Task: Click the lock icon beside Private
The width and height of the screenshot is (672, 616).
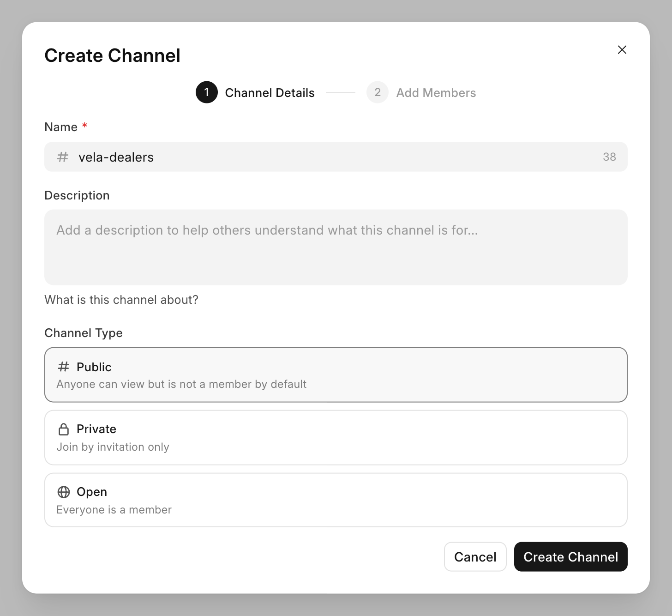Action: pyautogui.click(x=64, y=429)
